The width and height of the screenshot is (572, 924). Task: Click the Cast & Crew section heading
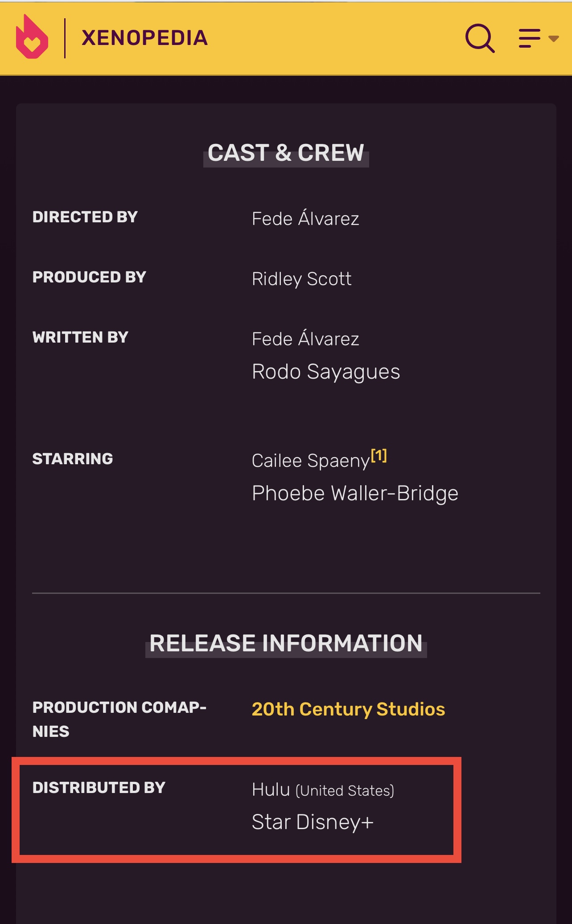[286, 153]
